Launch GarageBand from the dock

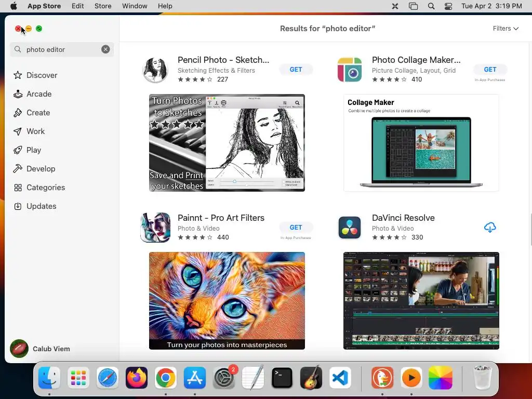pyautogui.click(x=311, y=378)
